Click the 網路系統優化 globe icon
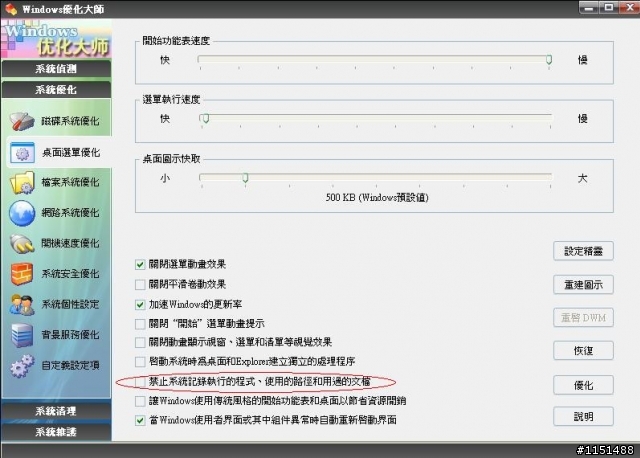This screenshot has width=640, height=458. [22, 213]
